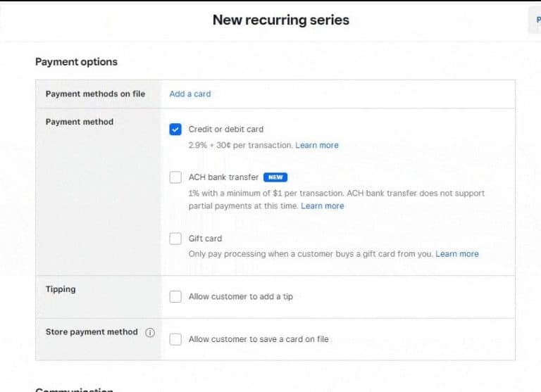Screen dimensions: 541x392
Task: Click the New recurring series page title
Action: point(280,20)
